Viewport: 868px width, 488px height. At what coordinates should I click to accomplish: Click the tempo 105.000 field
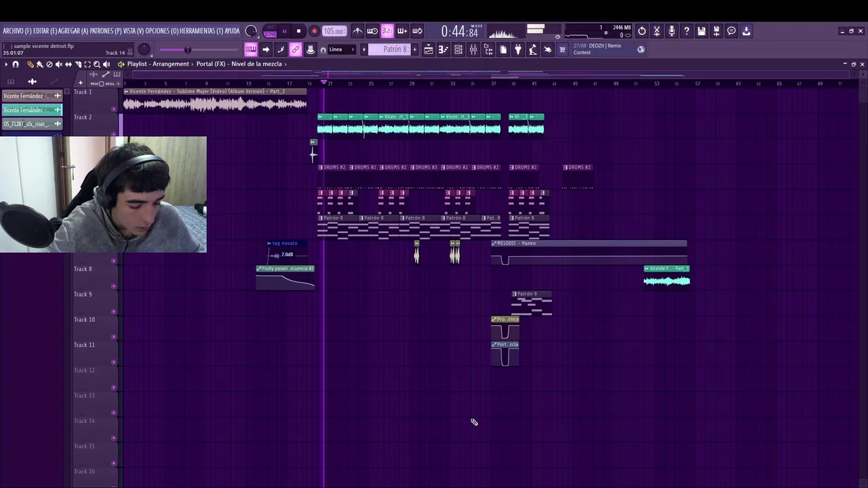[334, 31]
